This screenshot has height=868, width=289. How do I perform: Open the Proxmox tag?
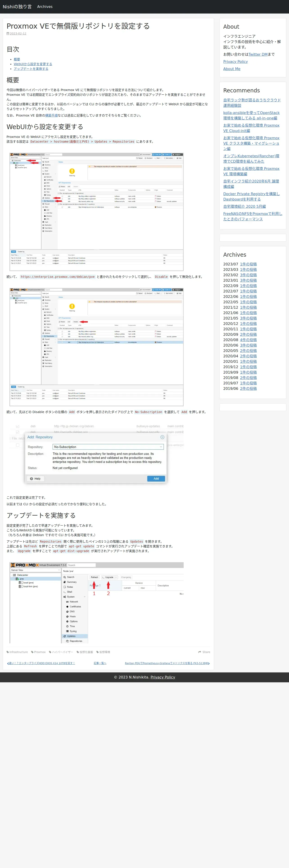click(40, 652)
